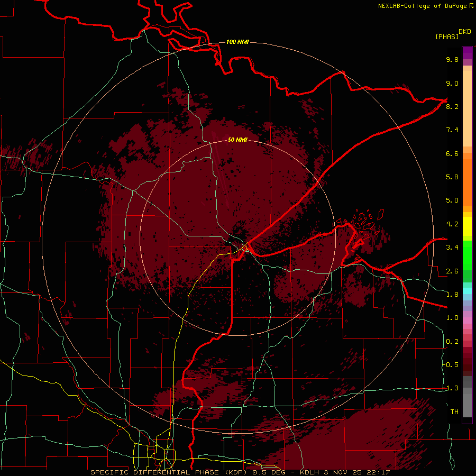Select the 1.8 value on the scale
The height and width of the screenshot is (476, 476).
[452, 295]
